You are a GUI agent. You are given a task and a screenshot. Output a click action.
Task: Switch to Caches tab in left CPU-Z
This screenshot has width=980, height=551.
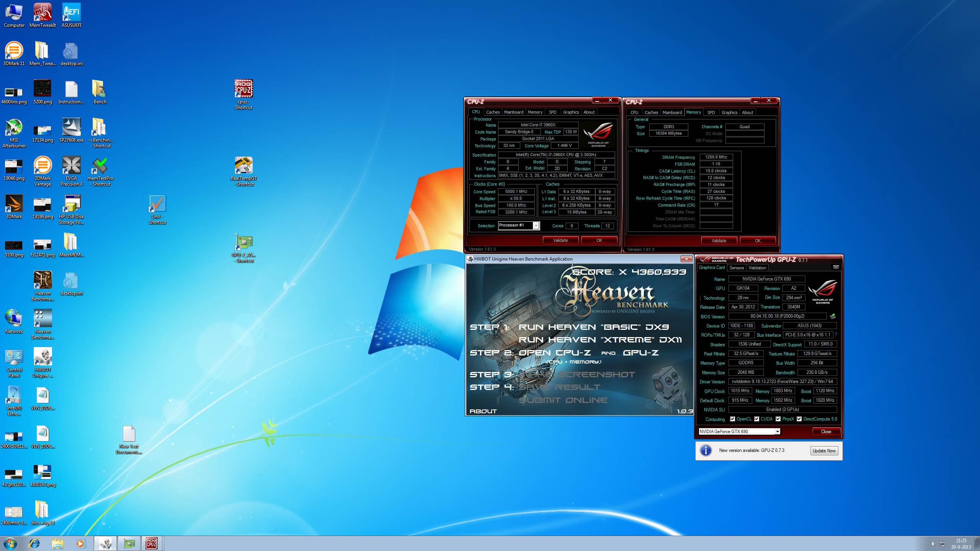click(493, 112)
